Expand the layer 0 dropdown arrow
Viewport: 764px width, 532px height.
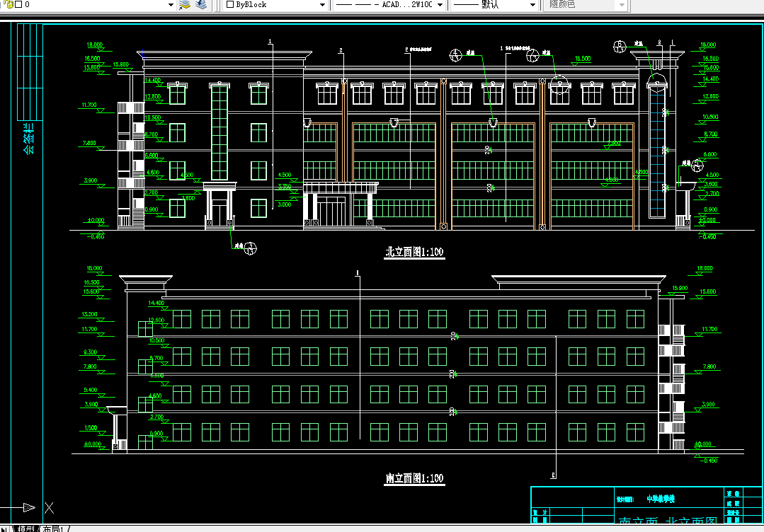171,5
